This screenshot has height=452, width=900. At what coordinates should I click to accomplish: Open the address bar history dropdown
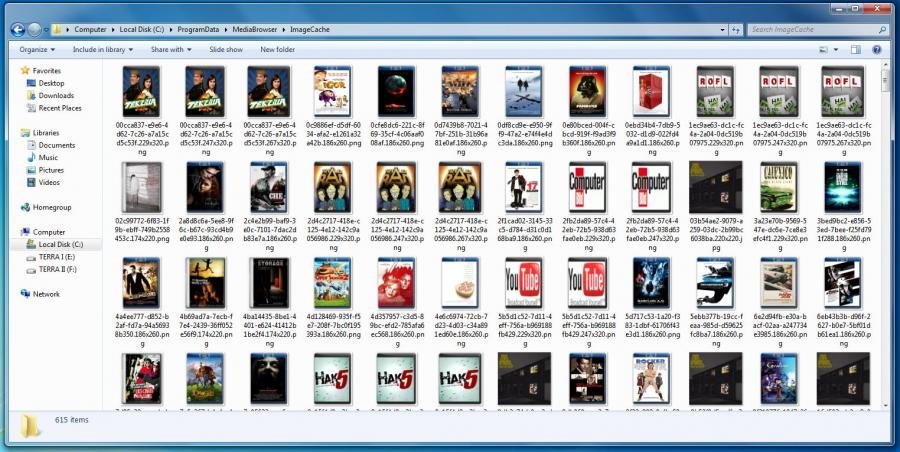pos(723,30)
